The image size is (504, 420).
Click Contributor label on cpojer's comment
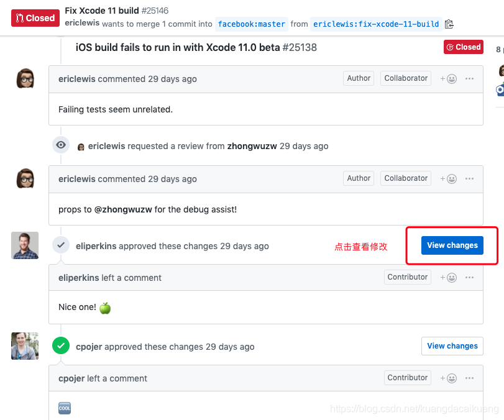click(408, 378)
